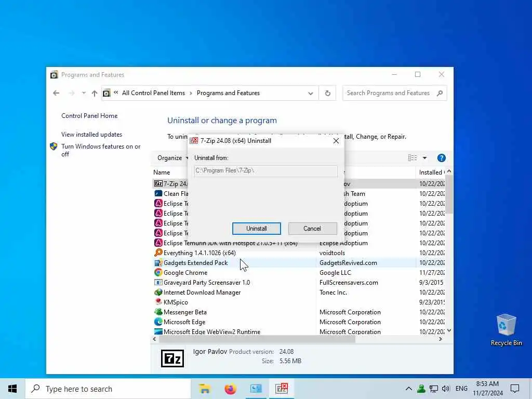Click Programs and Features breadcrumb

(x=228, y=93)
